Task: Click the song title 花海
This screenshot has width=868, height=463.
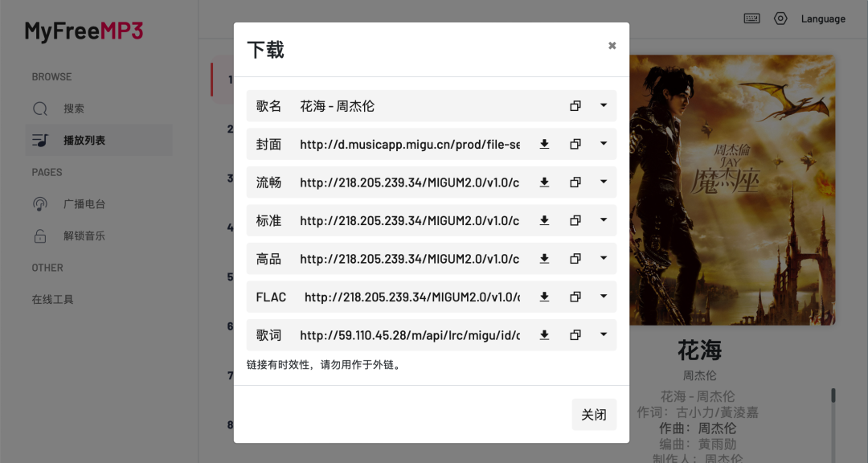Action: point(700,350)
